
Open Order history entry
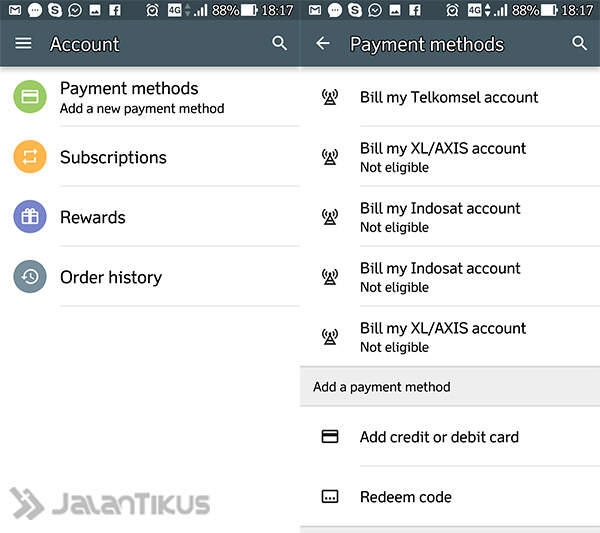150,277
